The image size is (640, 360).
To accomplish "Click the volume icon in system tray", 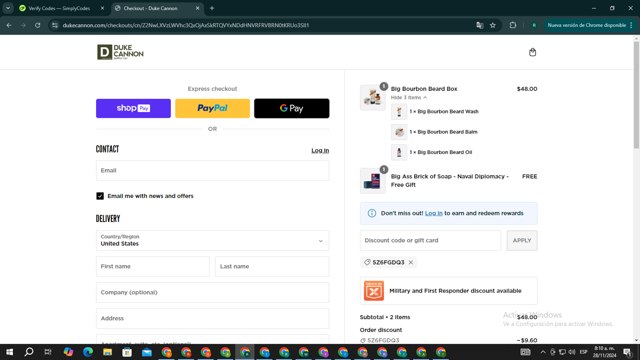I will (x=572, y=352).
